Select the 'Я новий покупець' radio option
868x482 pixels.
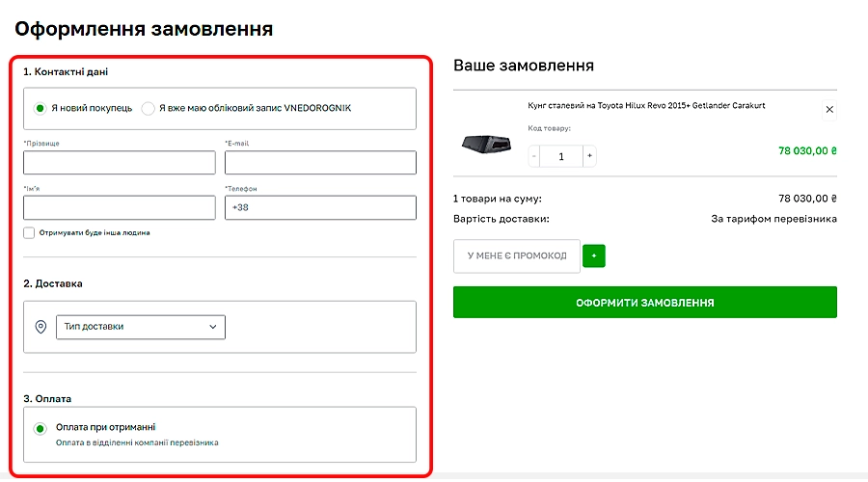[x=40, y=108]
